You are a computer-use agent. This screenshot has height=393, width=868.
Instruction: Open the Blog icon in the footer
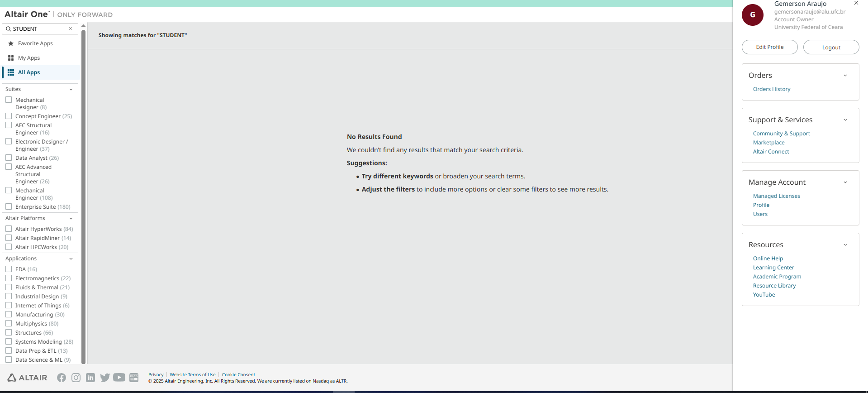(134, 378)
